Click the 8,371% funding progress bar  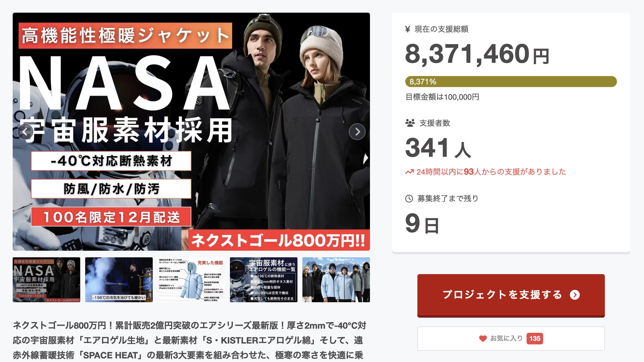coord(511,82)
